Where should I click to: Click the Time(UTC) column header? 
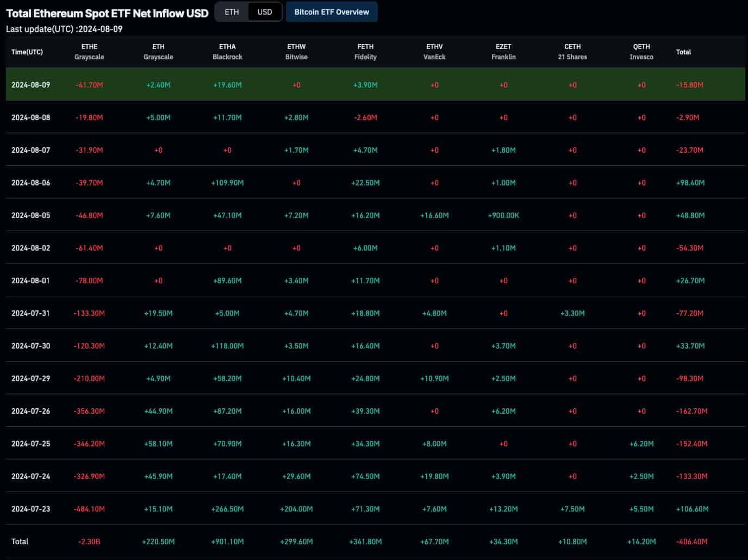point(27,51)
